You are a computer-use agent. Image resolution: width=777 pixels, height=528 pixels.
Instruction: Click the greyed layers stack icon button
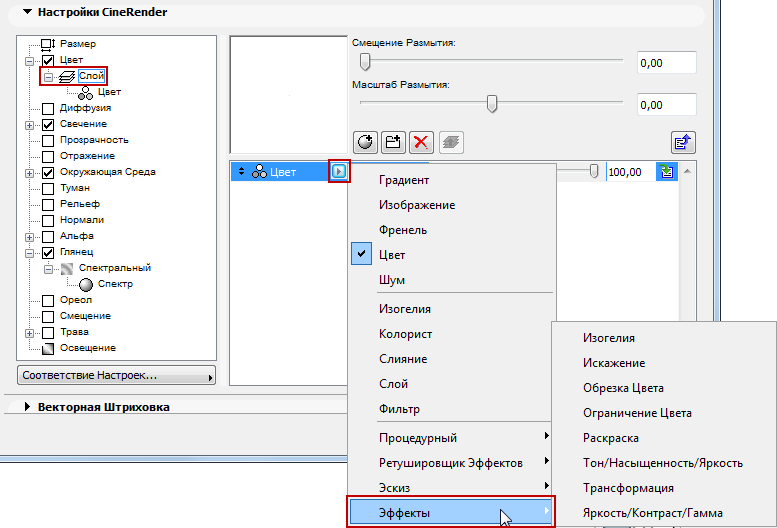[x=451, y=143]
